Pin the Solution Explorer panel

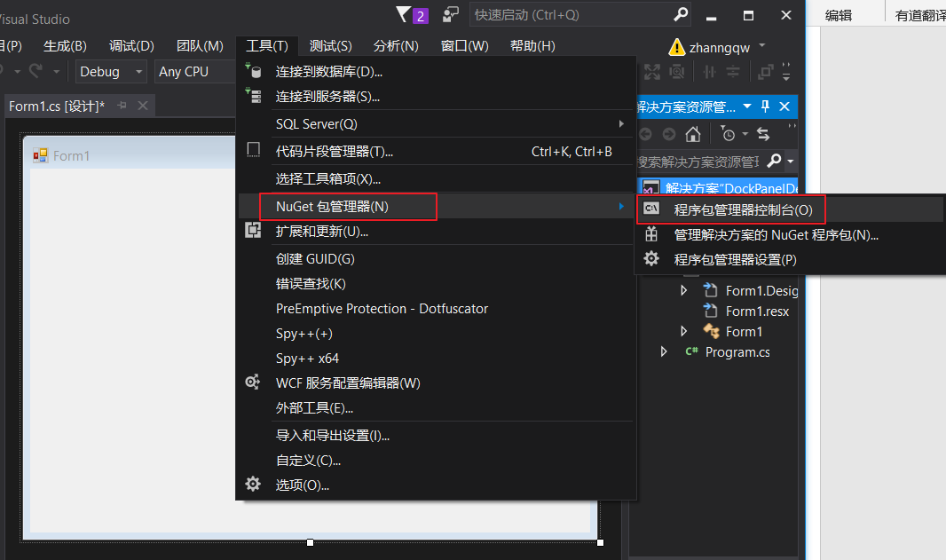click(765, 106)
